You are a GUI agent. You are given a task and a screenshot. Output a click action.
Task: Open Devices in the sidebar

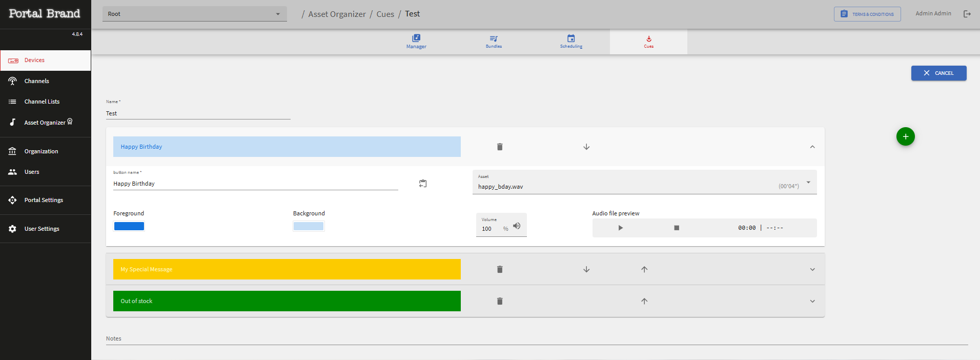point(46,61)
